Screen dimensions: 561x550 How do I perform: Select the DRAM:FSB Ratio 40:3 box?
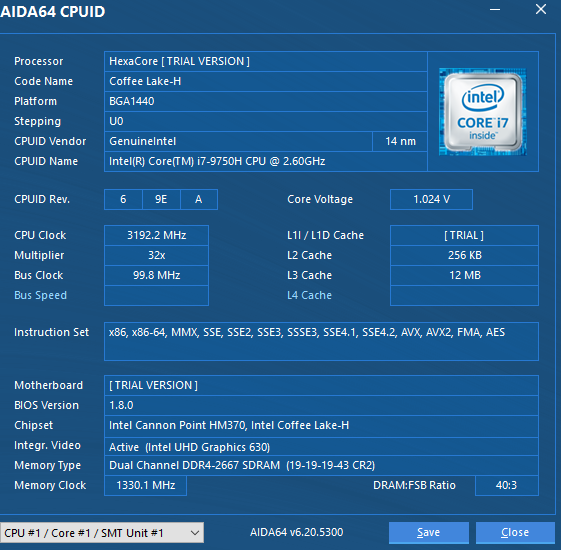tap(506, 485)
